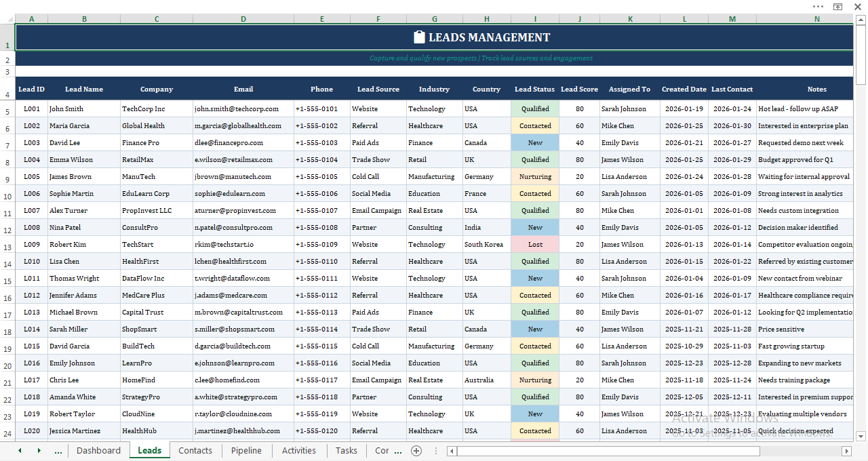
Task: Click the Phone header cell
Action: 321,89
